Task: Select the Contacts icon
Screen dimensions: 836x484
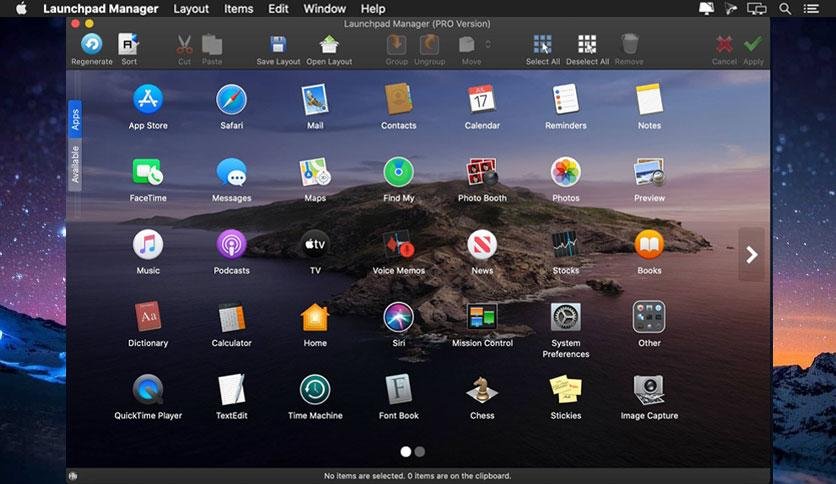Action: (x=399, y=100)
